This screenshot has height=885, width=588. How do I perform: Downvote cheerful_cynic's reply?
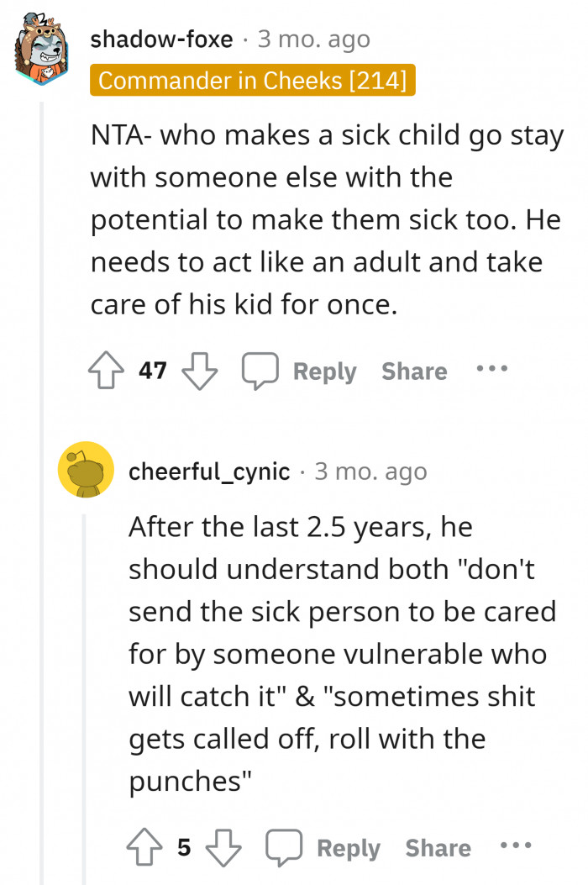point(223,847)
